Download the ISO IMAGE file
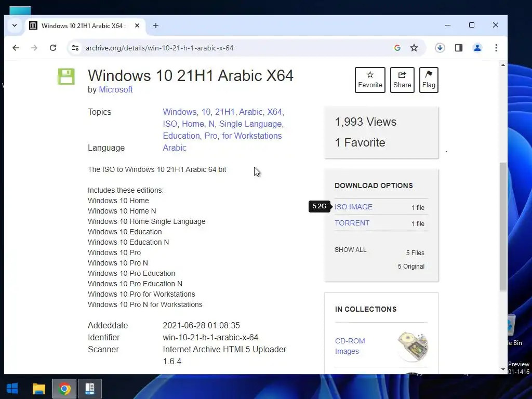 pyautogui.click(x=353, y=207)
